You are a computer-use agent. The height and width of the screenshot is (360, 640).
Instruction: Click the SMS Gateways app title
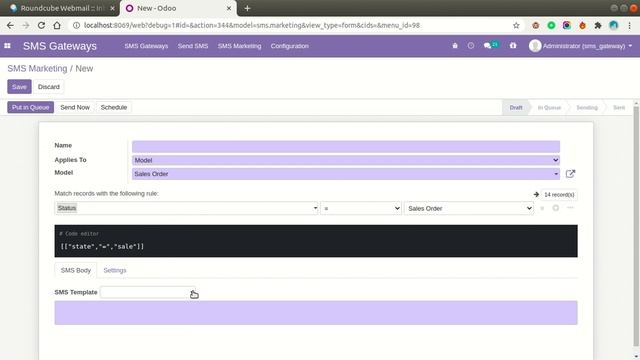click(x=60, y=46)
